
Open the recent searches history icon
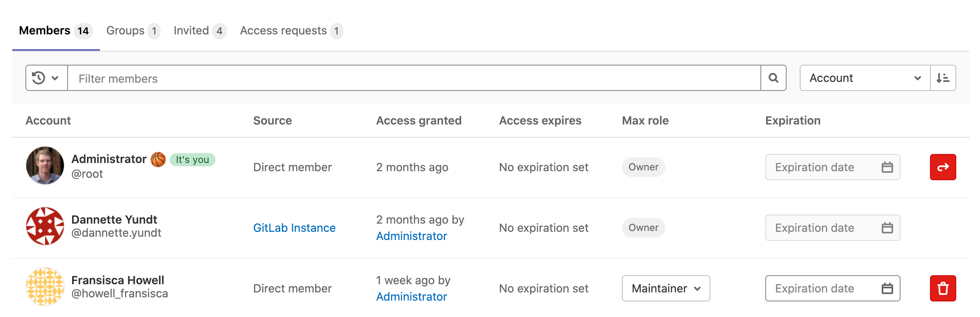point(38,77)
